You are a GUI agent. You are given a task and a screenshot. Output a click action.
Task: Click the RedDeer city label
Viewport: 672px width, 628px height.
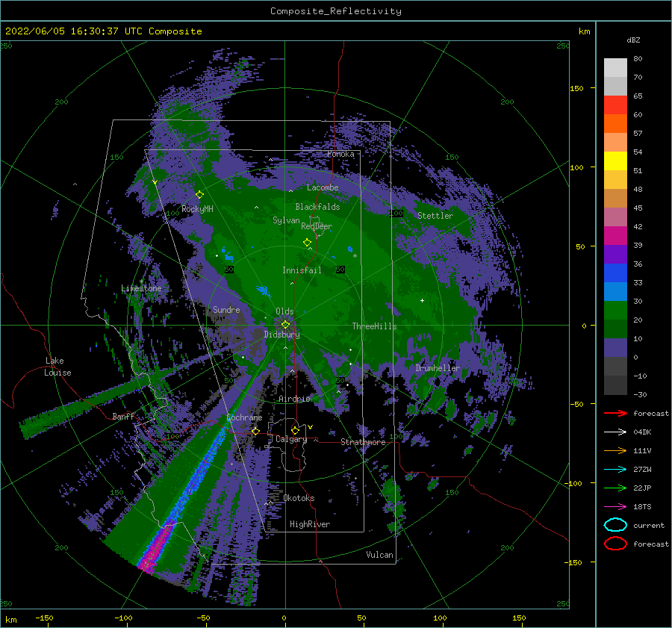coord(317,226)
